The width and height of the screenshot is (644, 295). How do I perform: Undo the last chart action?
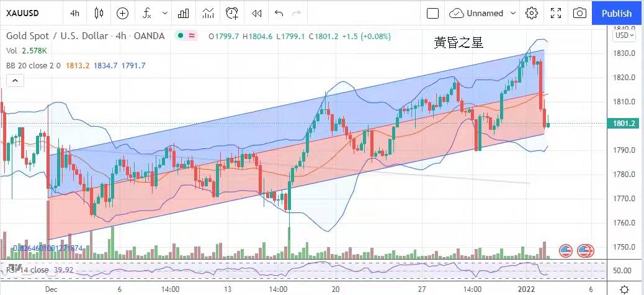point(279,13)
